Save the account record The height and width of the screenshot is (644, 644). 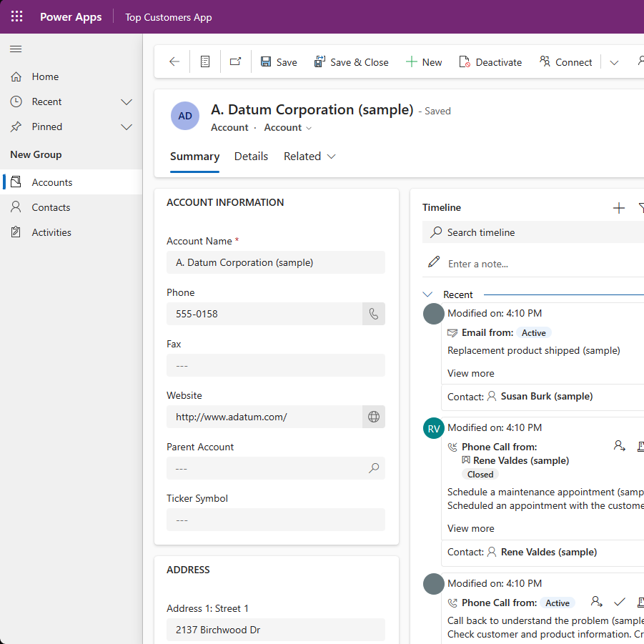pyautogui.click(x=279, y=62)
